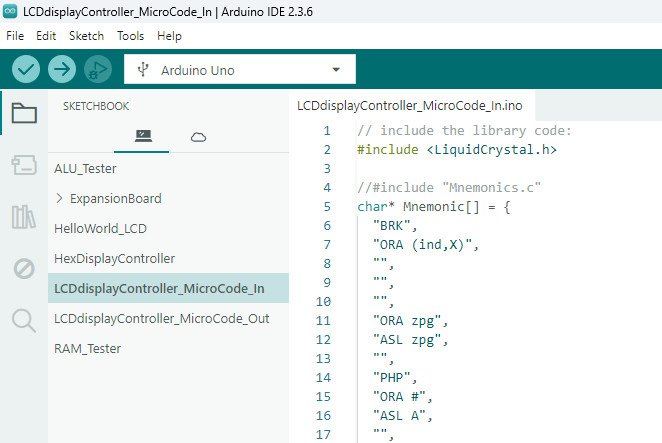
Task: Open the Arduino Uno board selector dropdown
Action: pos(240,70)
